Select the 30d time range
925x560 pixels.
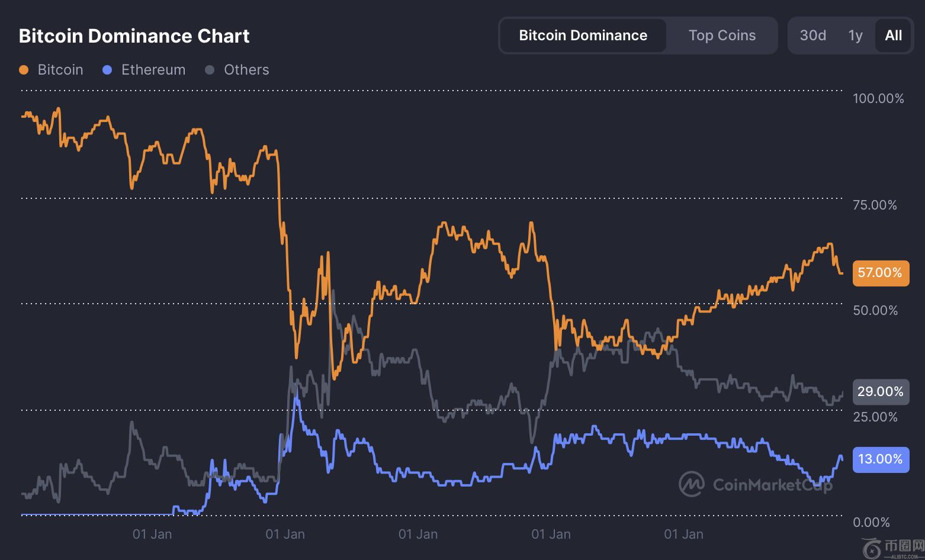(x=812, y=36)
